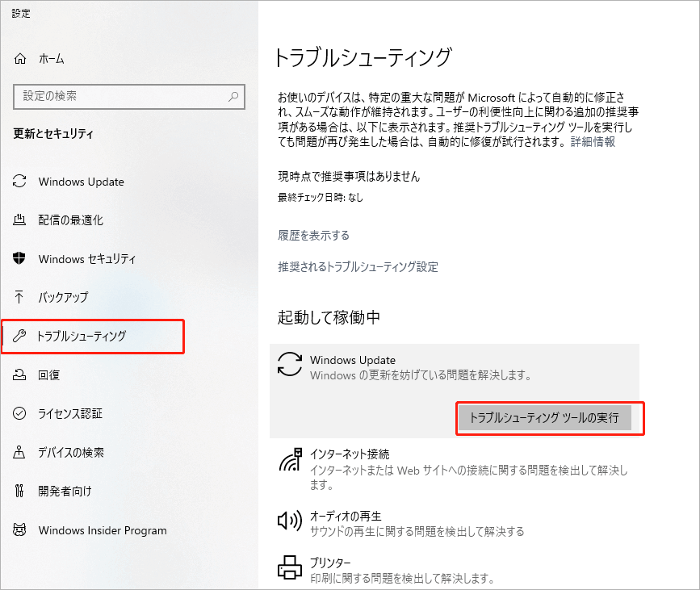
Task: Run トラブルシューティング ツールの実行 button
Action: pyautogui.click(x=545, y=418)
